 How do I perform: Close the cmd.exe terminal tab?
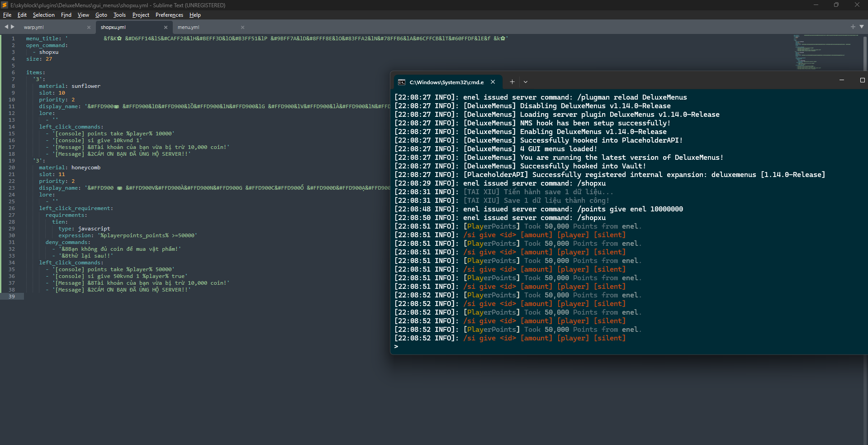pyautogui.click(x=493, y=82)
